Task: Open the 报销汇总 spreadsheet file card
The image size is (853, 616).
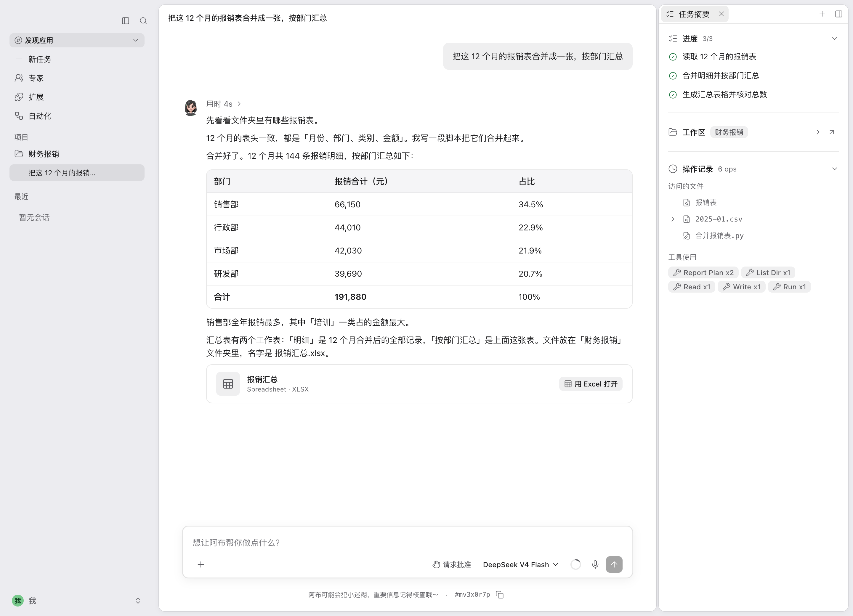Action: pyautogui.click(x=419, y=384)
